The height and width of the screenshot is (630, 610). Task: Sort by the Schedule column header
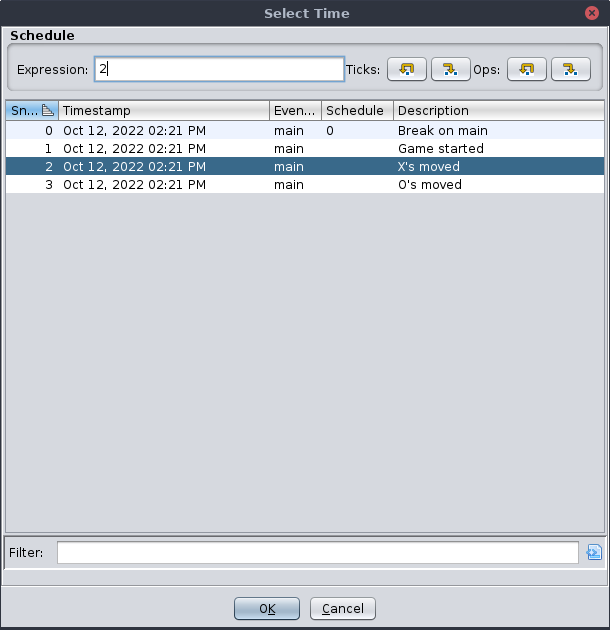coord(357,111)
